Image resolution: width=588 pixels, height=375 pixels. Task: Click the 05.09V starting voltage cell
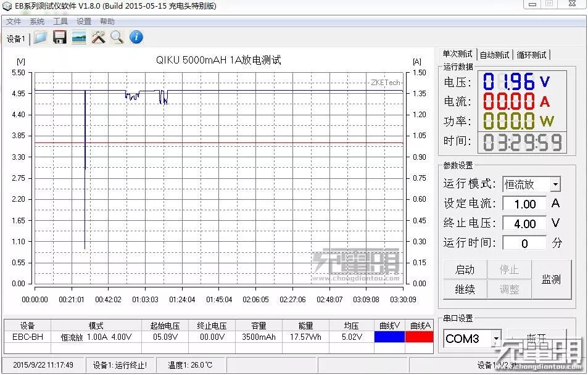point(165,337)
